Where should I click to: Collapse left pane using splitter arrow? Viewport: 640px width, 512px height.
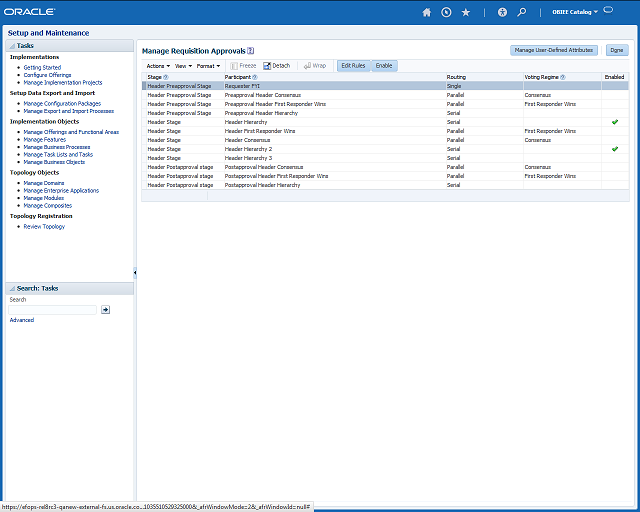tap(135, 272)
